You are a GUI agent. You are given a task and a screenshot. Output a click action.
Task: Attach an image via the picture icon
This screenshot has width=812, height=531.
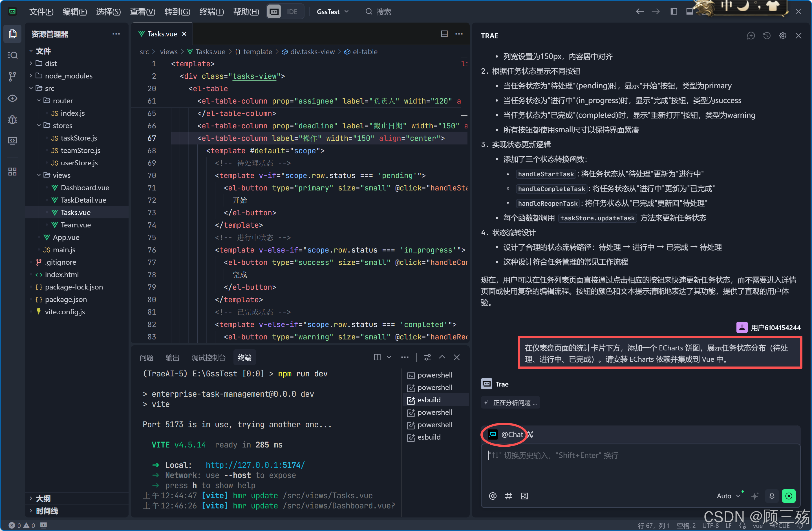pos(524,496)
